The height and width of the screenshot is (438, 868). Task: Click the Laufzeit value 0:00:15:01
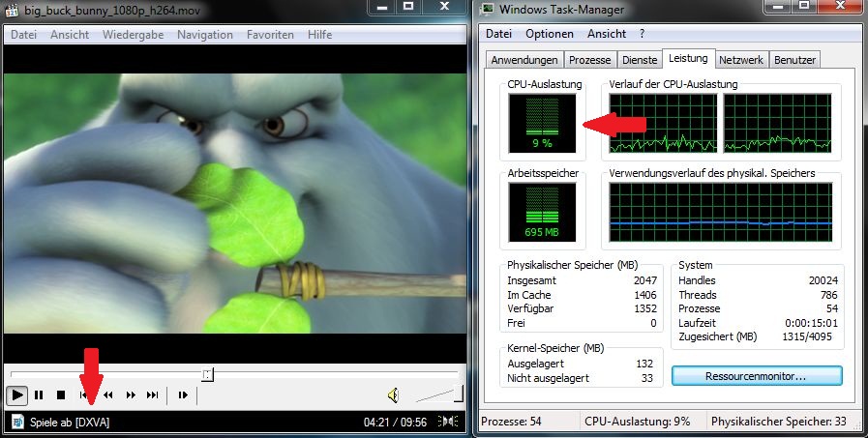click(811, 322)
